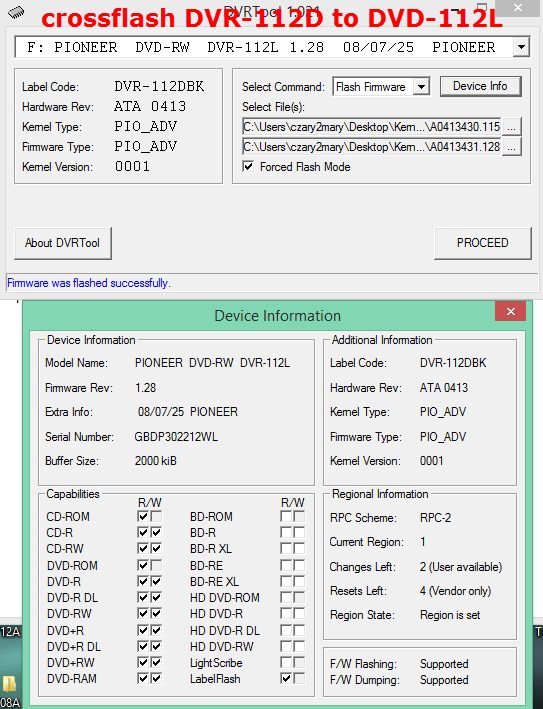Click the F/W Dumping value Supported
Screen dimensions: 543x709
[444, 680]
